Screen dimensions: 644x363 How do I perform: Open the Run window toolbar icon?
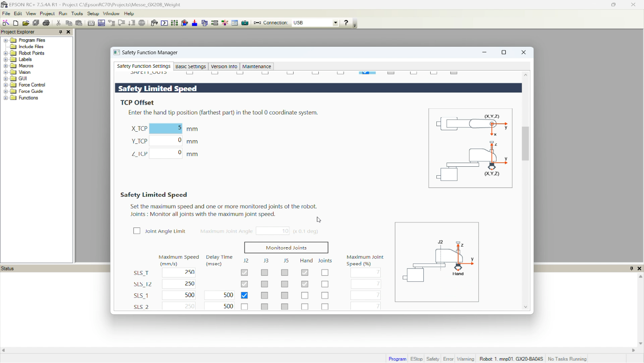click(x=164, y=23)
